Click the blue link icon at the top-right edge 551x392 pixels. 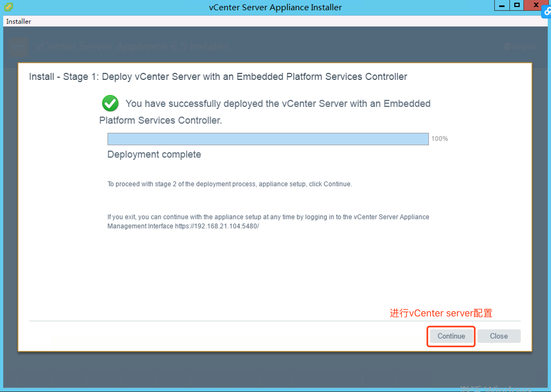547,12
